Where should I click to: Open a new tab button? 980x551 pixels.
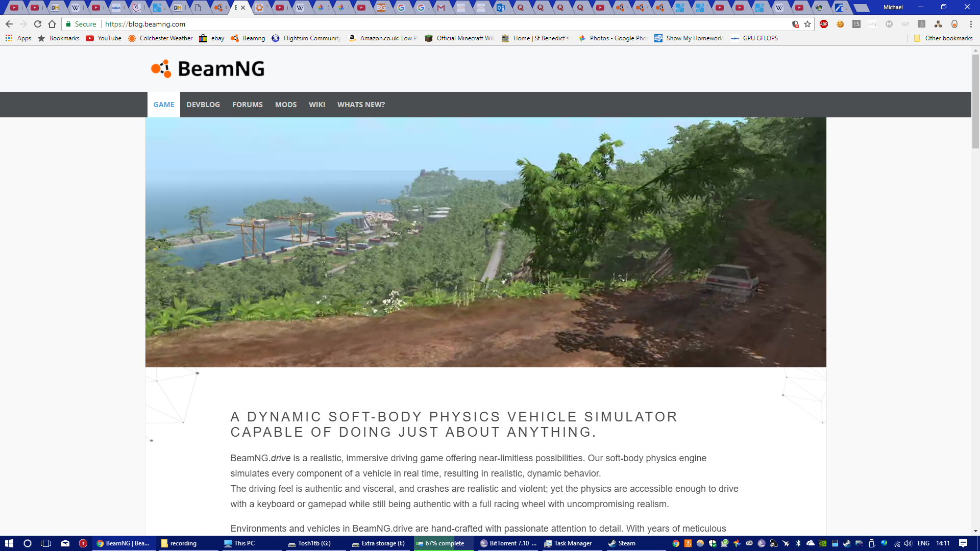pyautogui.click(x=861, y=8)
